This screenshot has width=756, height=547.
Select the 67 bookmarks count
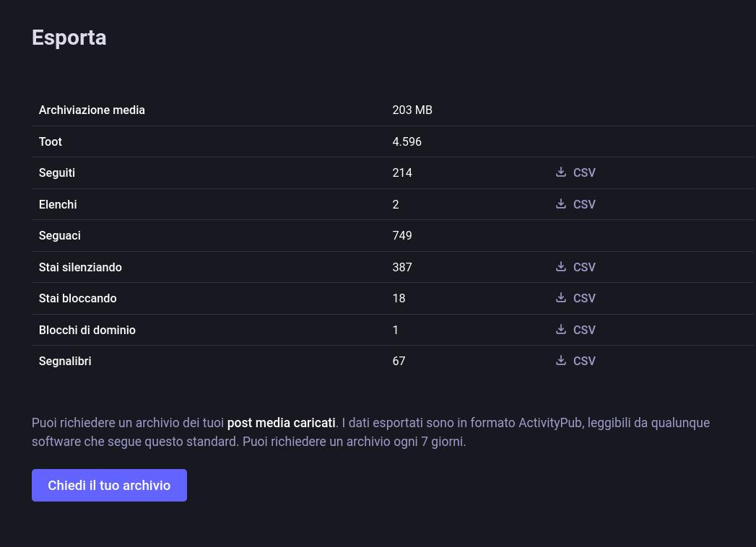pos(399,361)
